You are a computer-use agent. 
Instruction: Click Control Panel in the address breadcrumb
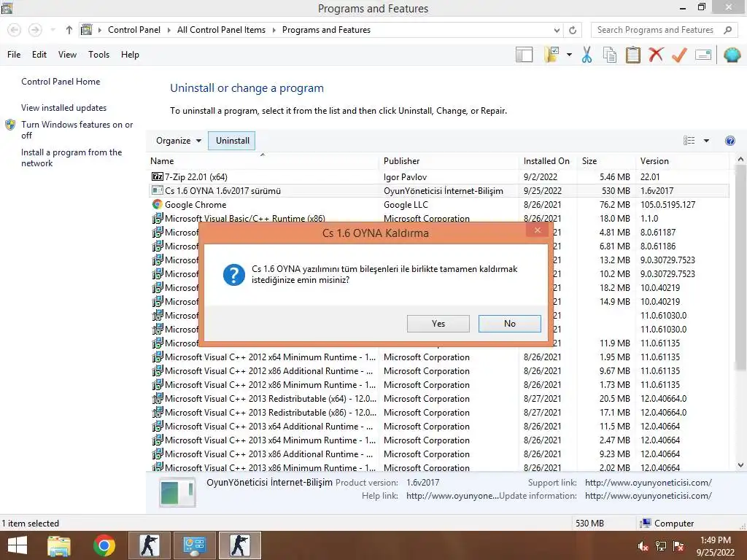coord(134,30)
